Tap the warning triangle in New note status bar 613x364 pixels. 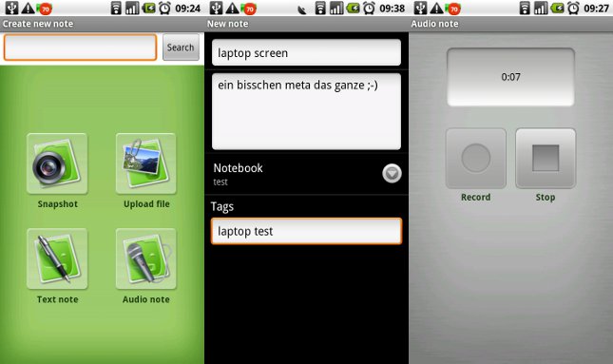232,8
